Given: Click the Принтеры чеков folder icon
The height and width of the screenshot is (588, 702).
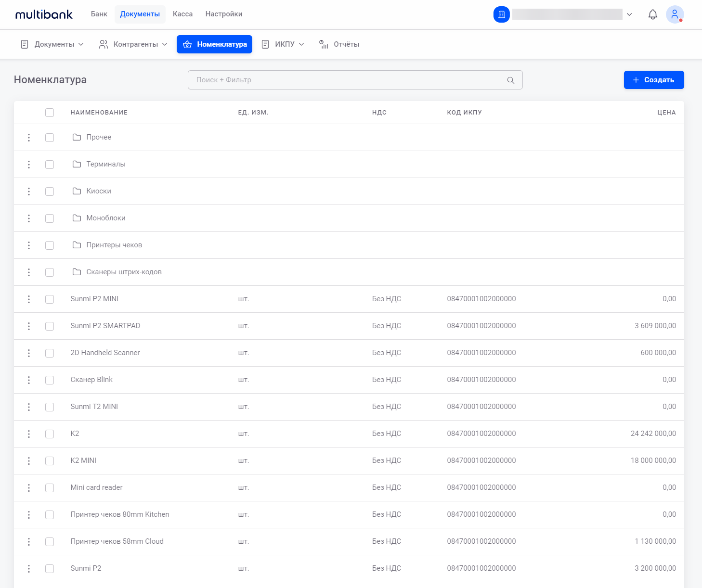Looking at the screenshot, I should [77, 245].
